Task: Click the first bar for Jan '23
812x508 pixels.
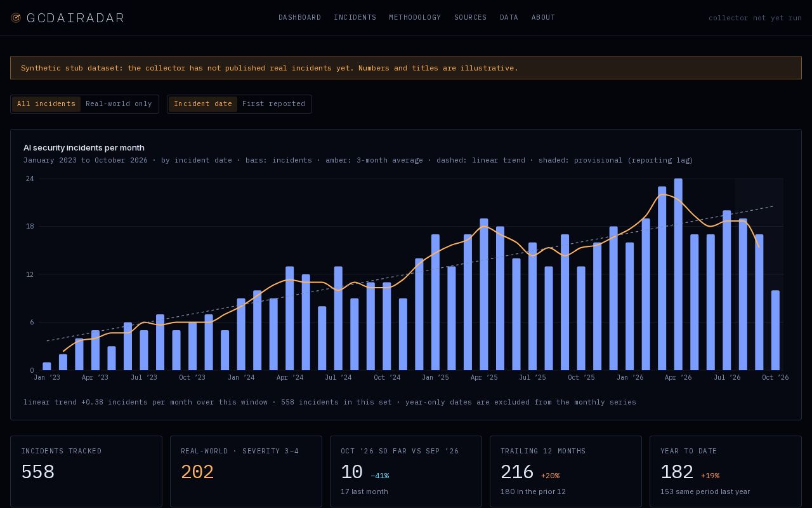Action: pos(47,366)
